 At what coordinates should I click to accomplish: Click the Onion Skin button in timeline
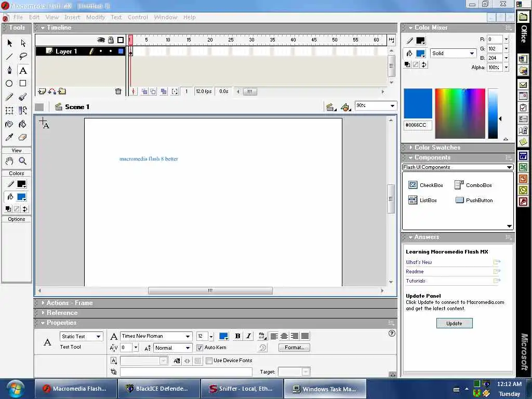point(145,91)
